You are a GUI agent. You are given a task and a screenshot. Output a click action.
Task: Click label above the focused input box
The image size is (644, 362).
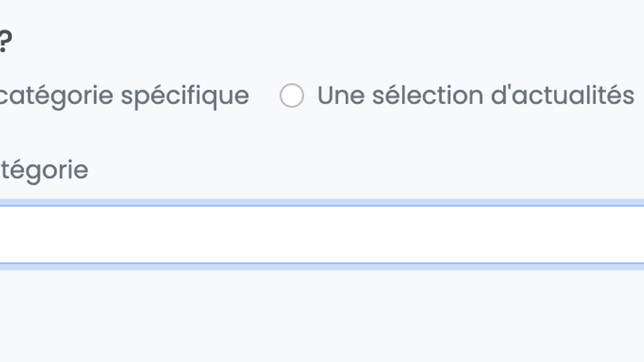(43, 170)
